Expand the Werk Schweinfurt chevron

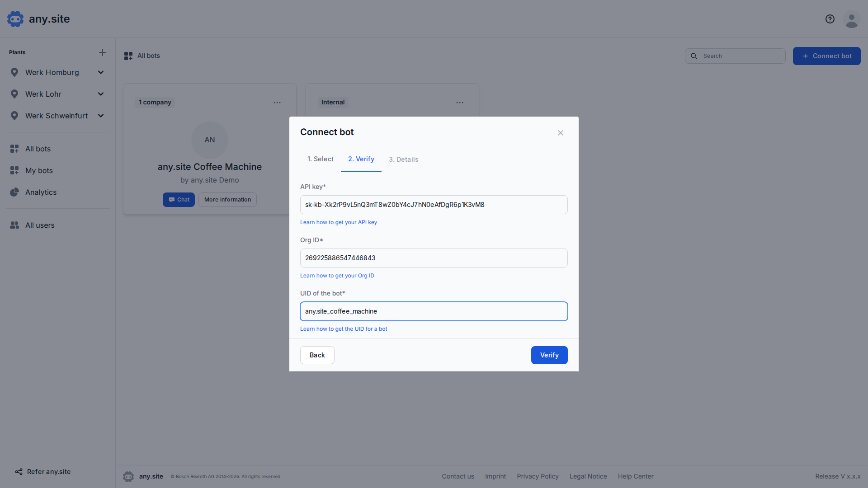click(101, 116)
